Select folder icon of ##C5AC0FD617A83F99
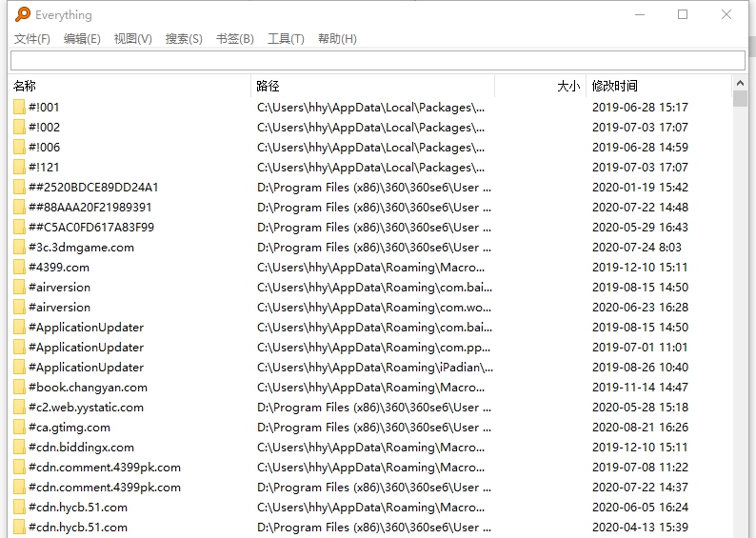The image size is (756, 538). pyautogui.click(x=19, y=227)
